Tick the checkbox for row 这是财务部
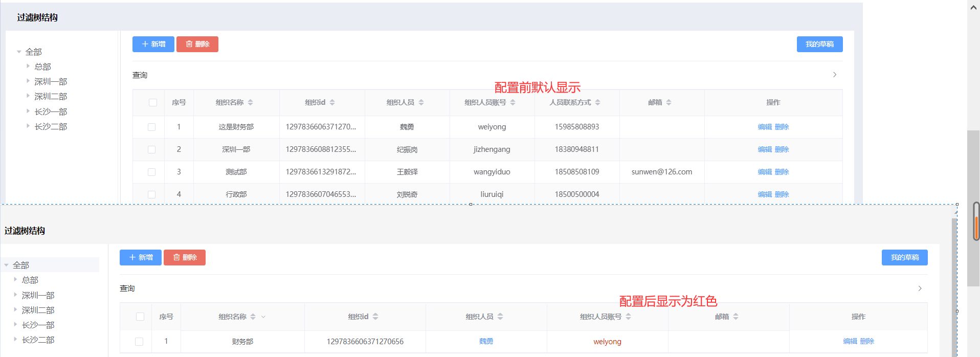Viewport: 980px width, 357px height. (151, 127)
